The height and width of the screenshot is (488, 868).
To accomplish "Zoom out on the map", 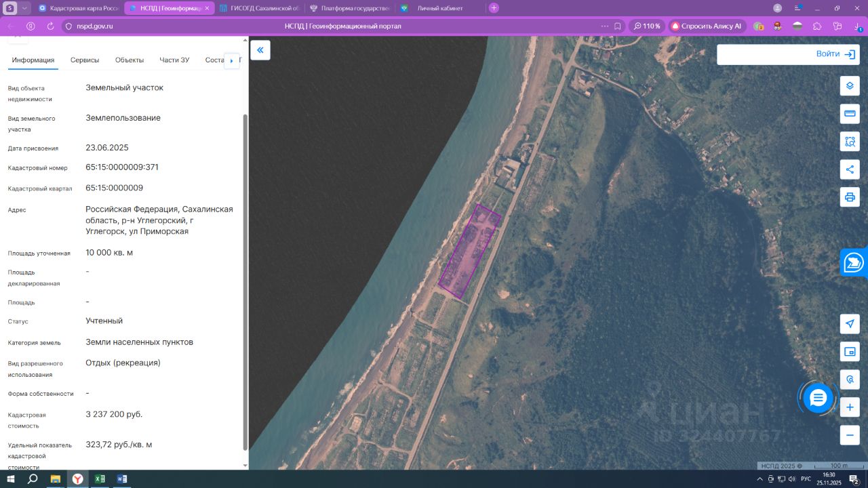I will (x=850, y=434).
